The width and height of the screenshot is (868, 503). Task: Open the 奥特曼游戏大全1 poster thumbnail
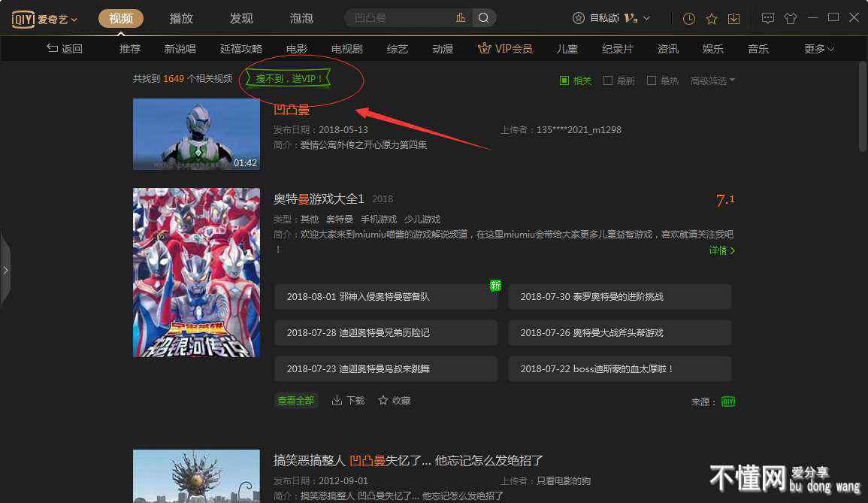(x=196, y=272)
